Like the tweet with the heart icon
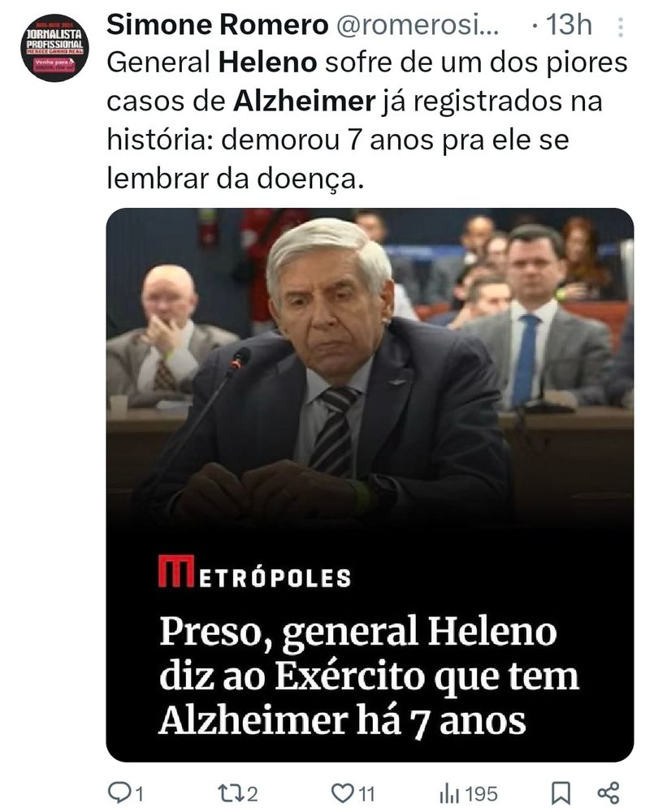This screenshot has height=812, width=654. [342, 793]
